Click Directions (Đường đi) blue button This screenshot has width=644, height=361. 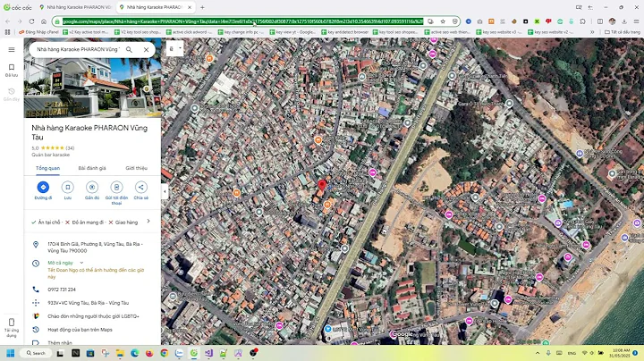click(x=43, y=190)
